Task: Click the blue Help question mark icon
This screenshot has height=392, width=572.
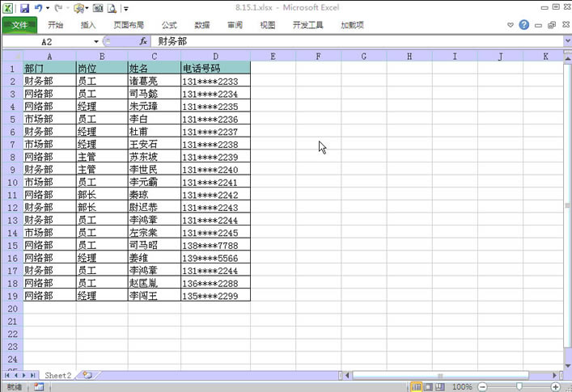Action: (x=523, y=25)
